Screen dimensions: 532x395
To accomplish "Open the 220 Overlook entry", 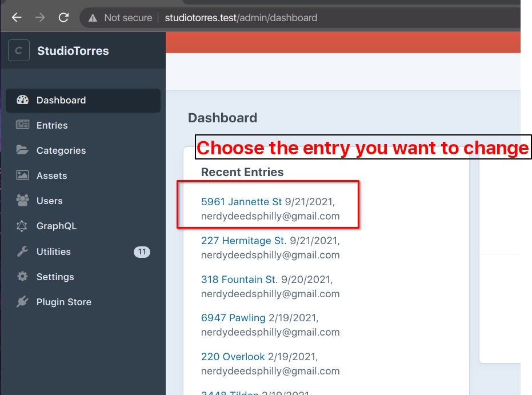I will (233, 357).
